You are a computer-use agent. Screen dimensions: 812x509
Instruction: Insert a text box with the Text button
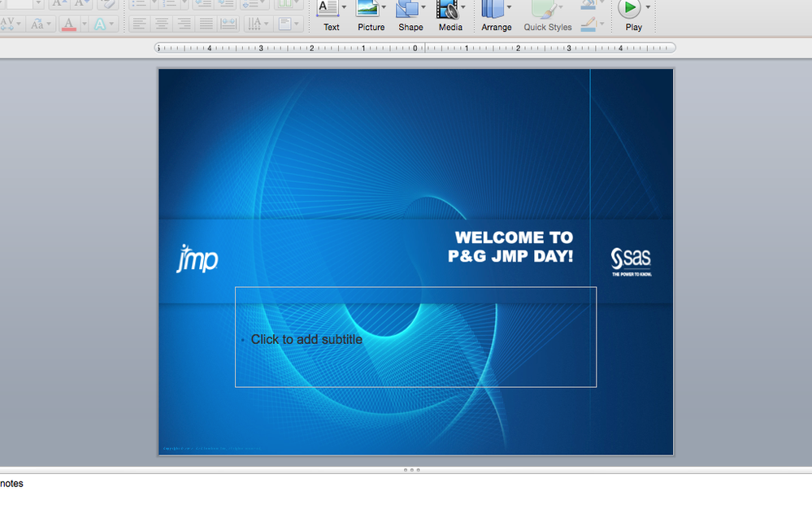[x=328, y=9]
